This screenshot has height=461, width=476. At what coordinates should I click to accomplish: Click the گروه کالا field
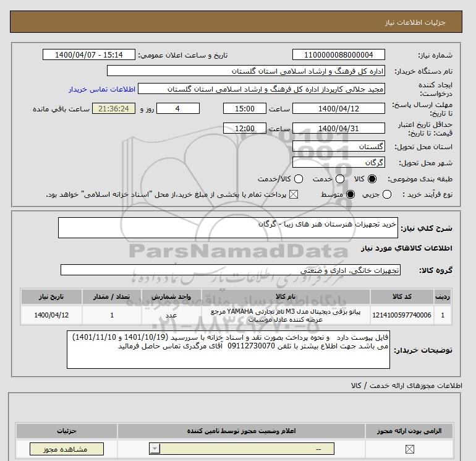[231, 270]
